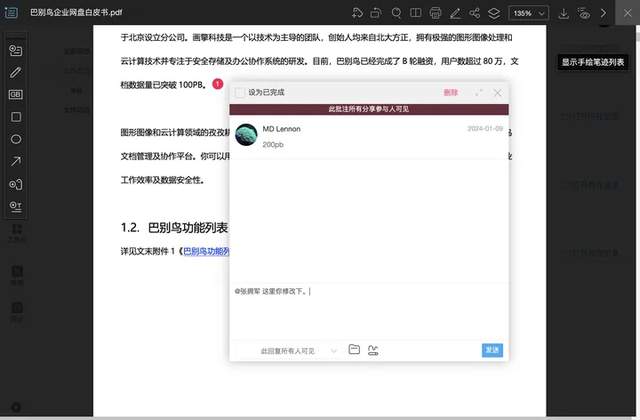Select the GB text box annotation tool
640x420 pixels.
click(16, 95)
